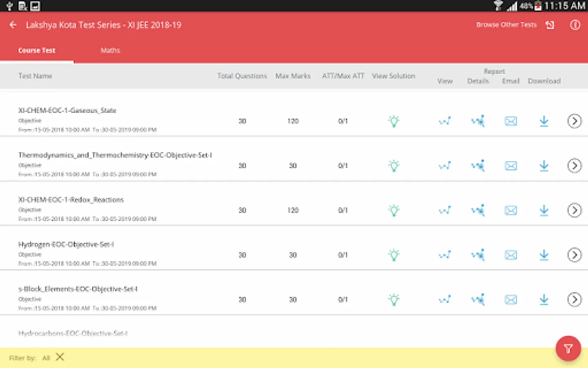The width and height of the screenshot is (588, 368).
Task: Download report for XI-CHEM-EOC-1-Gaseous_State
Action: coord(544,121)
